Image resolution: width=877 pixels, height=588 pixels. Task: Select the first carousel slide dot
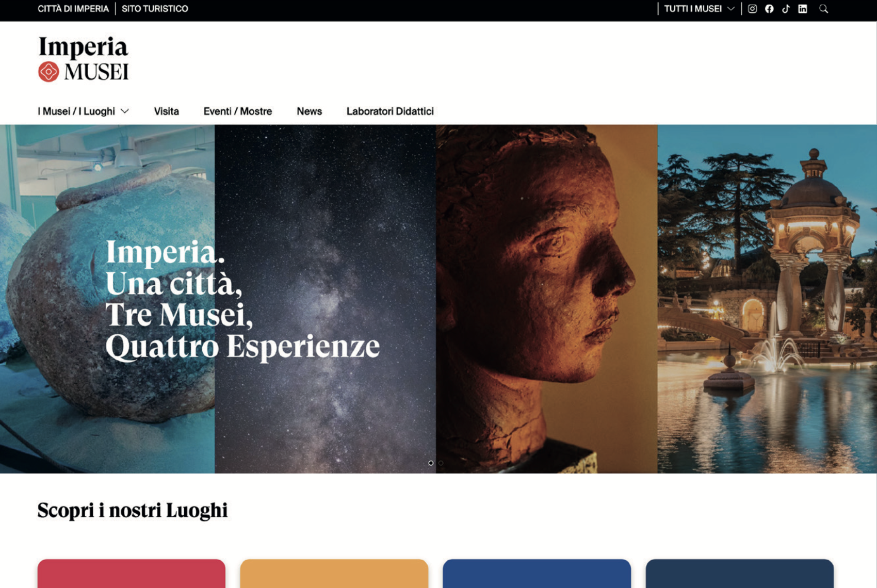tap(431, 463)
